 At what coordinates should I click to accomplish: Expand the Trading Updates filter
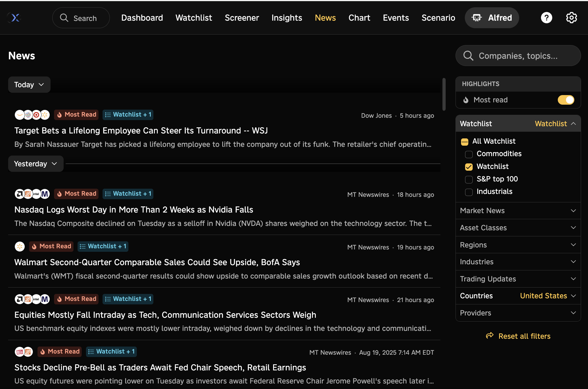(518, 279)
